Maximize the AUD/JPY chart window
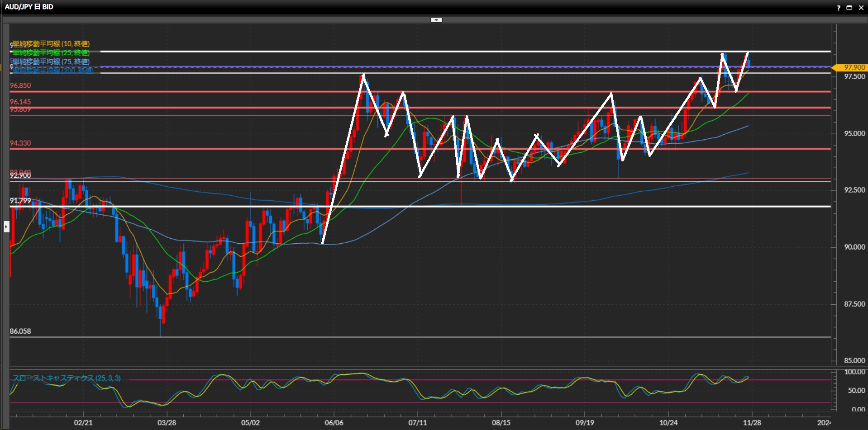Image resolution: width=868 pixels, height=430 pixels. point(849,8)
